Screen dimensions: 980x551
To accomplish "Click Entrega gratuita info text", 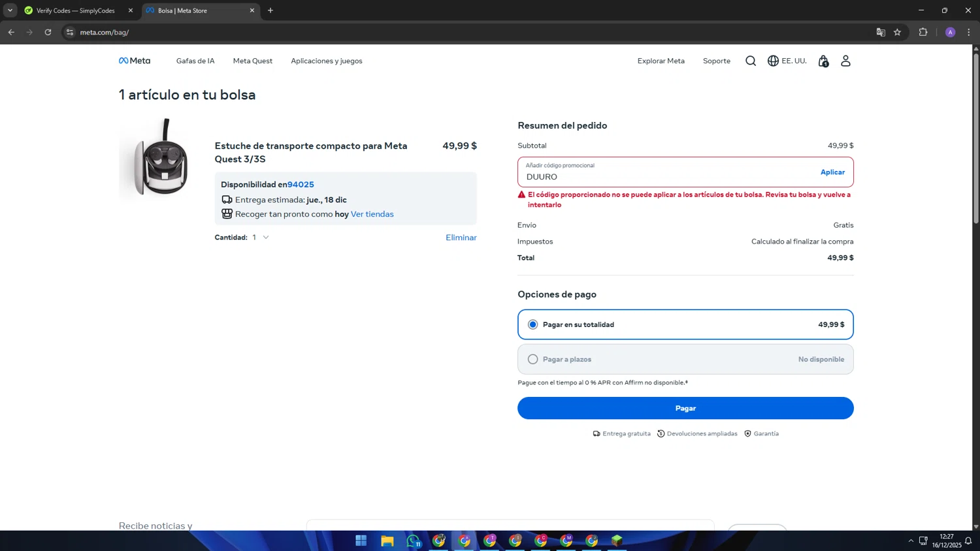I will pos(622,433).
